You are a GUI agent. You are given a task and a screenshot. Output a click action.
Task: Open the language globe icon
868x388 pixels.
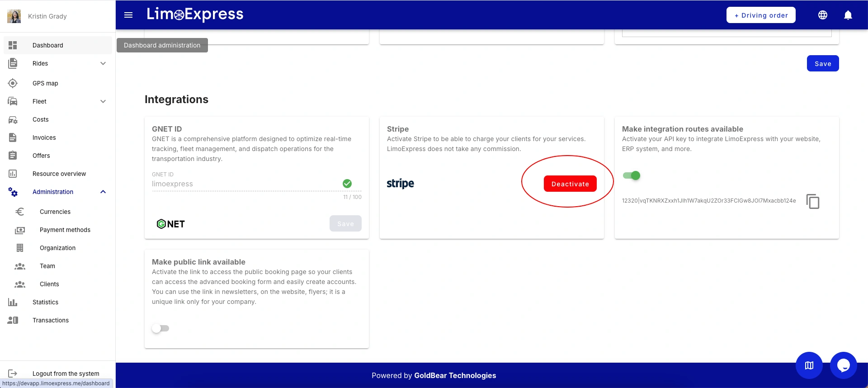(823, 15)
